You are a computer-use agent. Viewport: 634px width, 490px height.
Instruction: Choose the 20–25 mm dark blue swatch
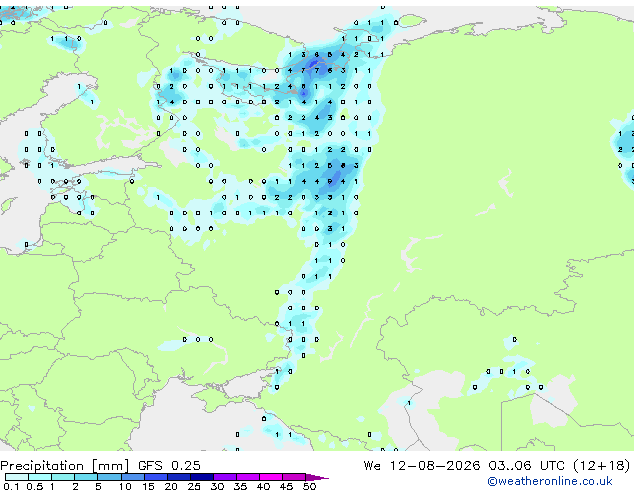coord(178,477)
